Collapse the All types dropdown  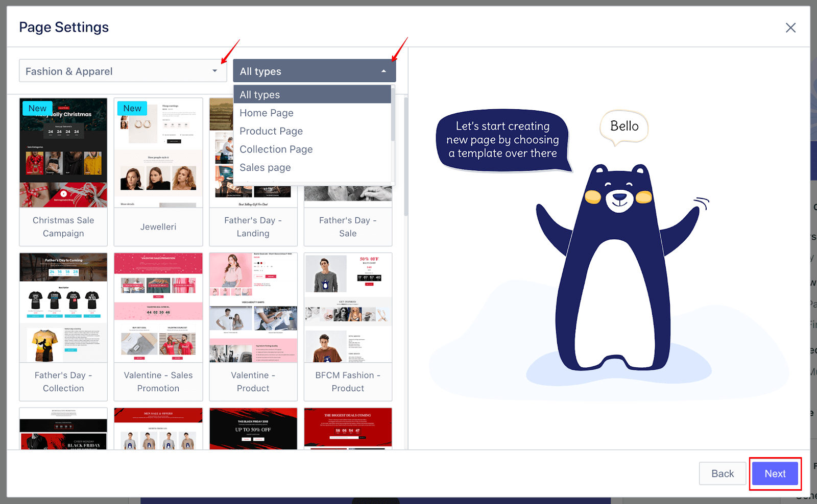click(314, 71)
